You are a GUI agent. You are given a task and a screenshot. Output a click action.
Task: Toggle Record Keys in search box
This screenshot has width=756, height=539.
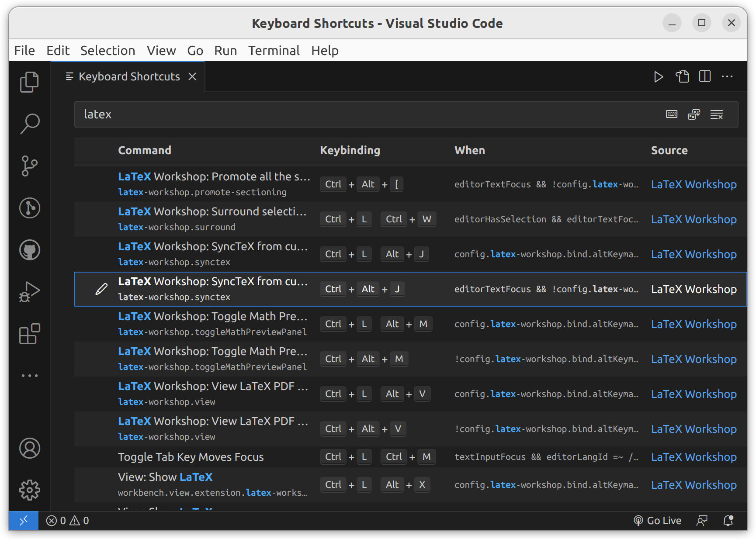pyautogui.click(x=672, y=114)
